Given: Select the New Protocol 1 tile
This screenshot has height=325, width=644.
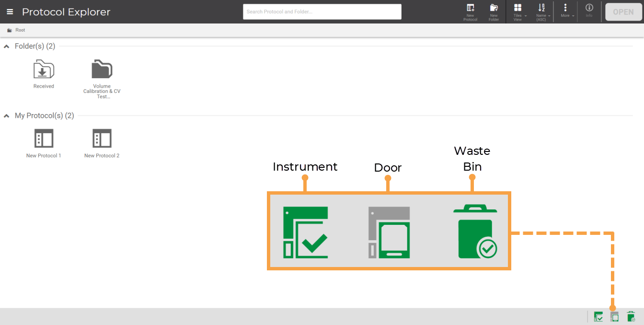Looking at the screenshot, I should pos(44,139).
